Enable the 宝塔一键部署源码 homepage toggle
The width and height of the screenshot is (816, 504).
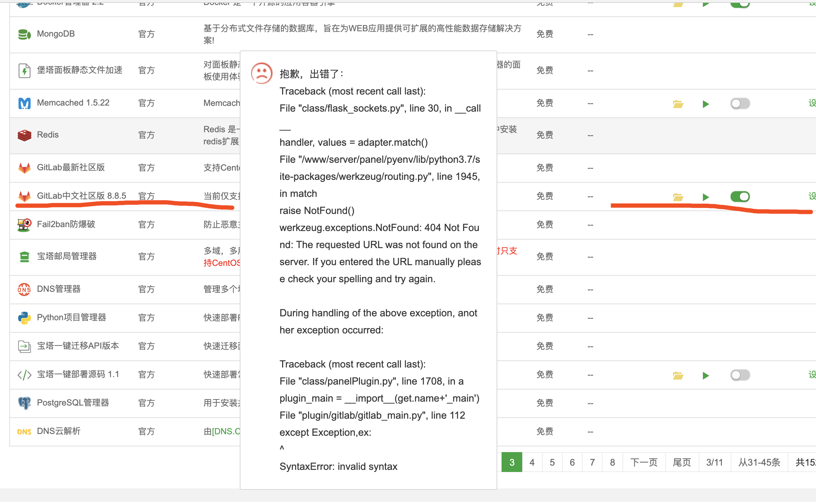point(740,375)
